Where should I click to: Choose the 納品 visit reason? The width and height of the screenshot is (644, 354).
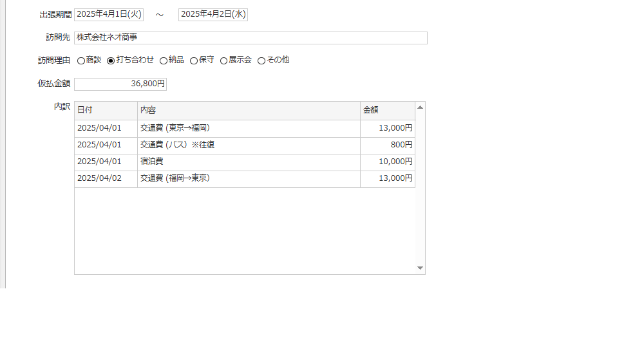point(164,61)
